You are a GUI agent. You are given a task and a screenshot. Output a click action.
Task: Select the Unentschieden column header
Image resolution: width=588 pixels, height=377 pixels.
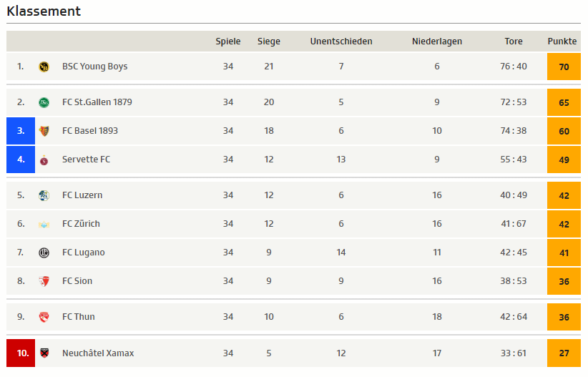click(x=341, y=41)
